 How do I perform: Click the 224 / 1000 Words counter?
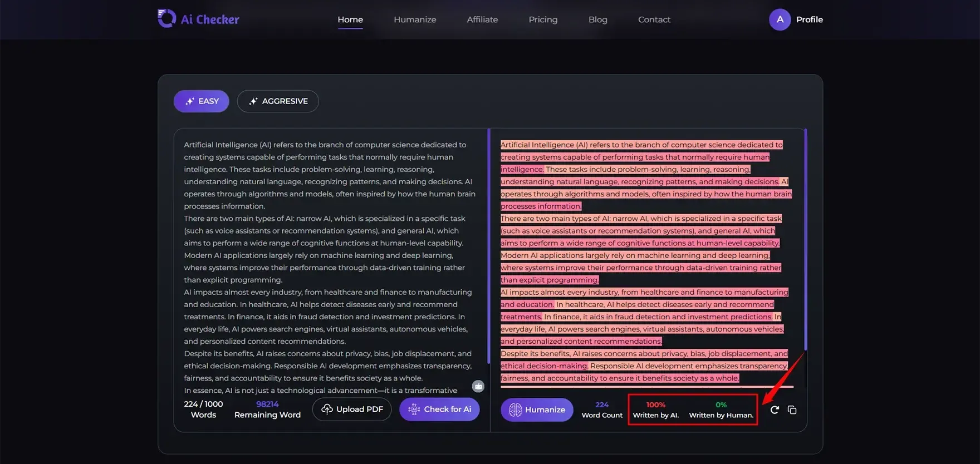coord(203,409)
